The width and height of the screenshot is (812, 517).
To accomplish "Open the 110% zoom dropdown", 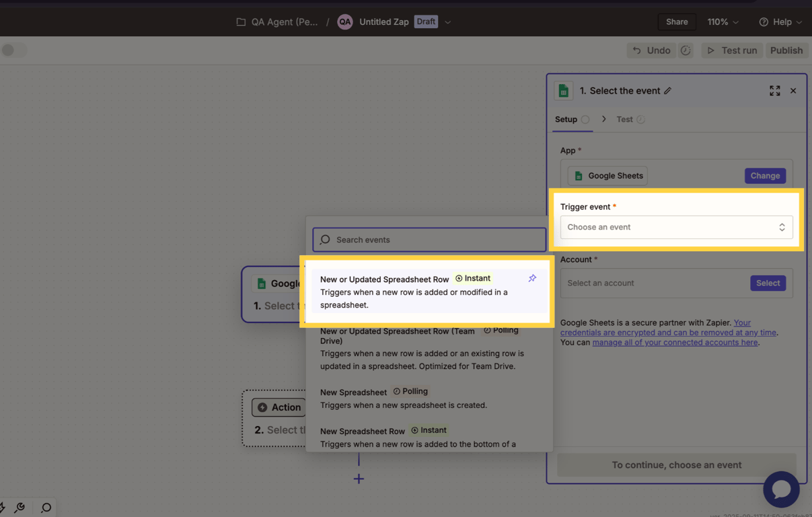I will [723, 22].
